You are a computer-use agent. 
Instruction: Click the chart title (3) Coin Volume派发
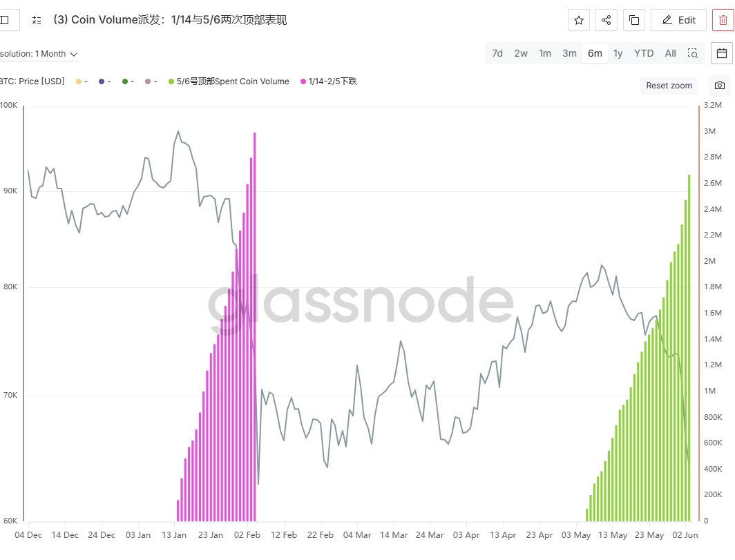tap(170, 20)
